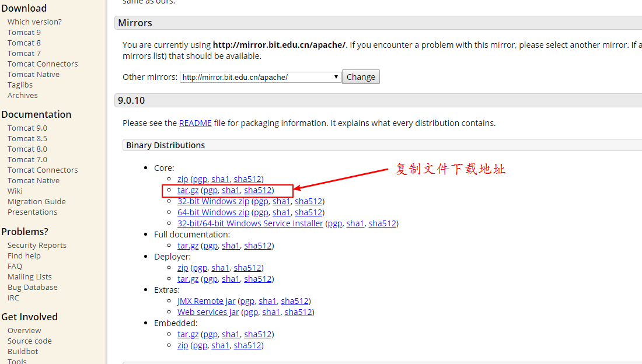Open sha512 link for Core tar.gz

coord(258,190)
